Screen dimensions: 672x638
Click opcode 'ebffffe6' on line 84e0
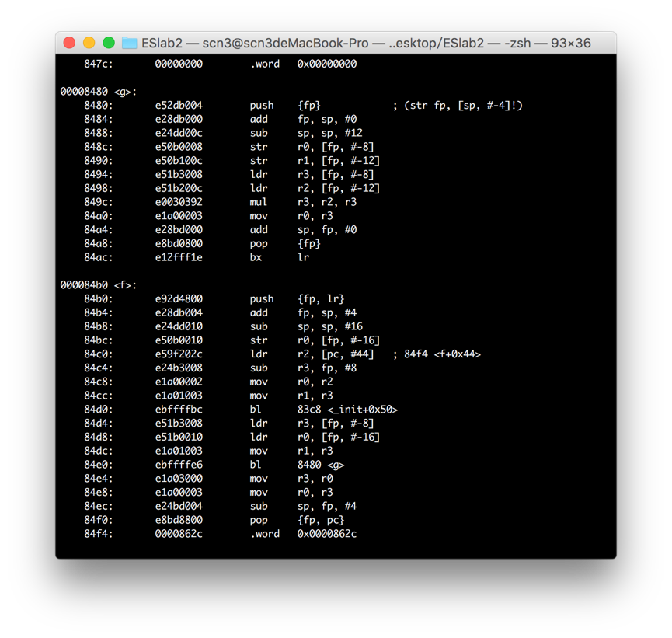(179, 465)
